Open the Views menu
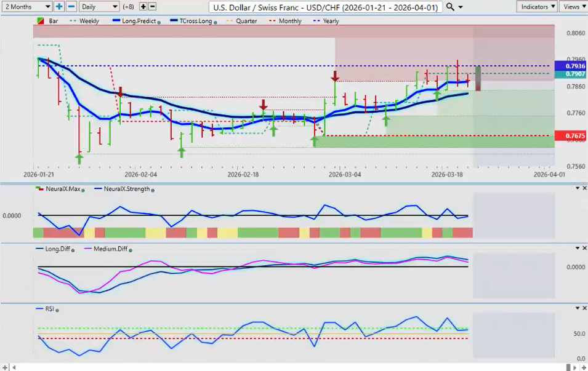Screen dimensions: 588x371 click(573, 6)
